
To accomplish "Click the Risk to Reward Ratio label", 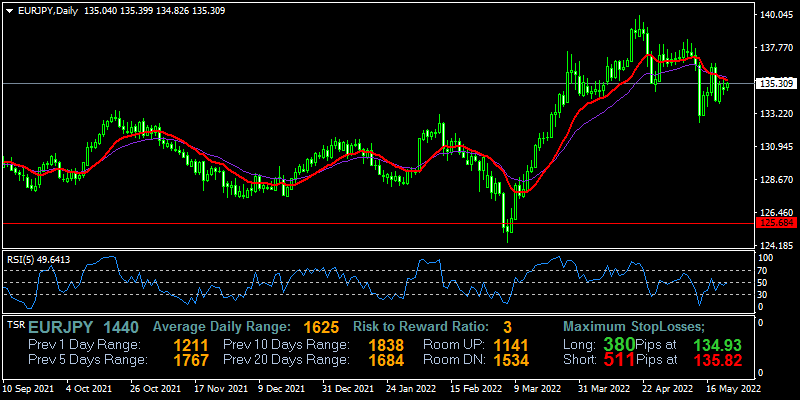I will (421, 327).
